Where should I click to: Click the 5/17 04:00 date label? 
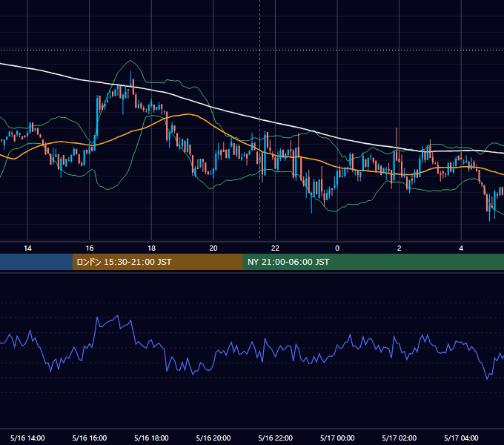coord(461,438)
